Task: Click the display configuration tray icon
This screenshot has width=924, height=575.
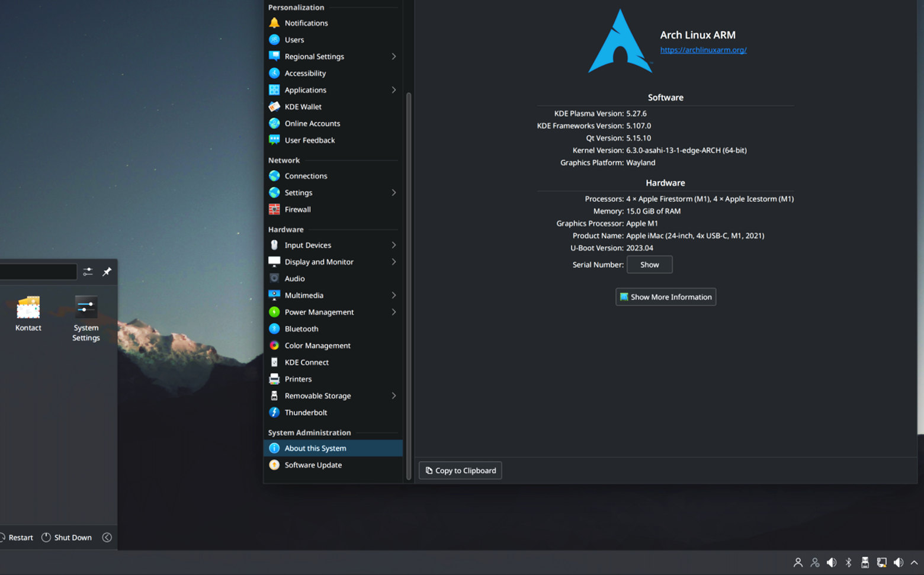Action: pyautogui.click(x=881, y=563)
